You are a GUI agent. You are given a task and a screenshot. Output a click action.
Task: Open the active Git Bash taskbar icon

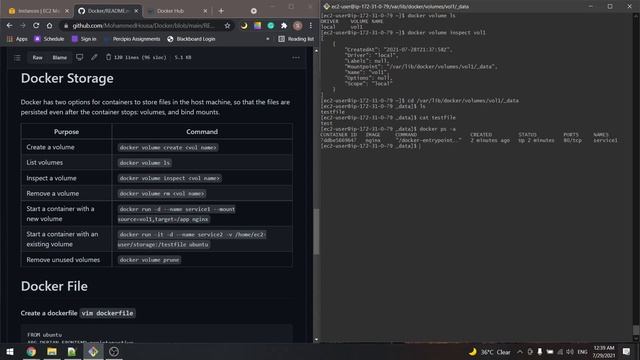[93, 351]
